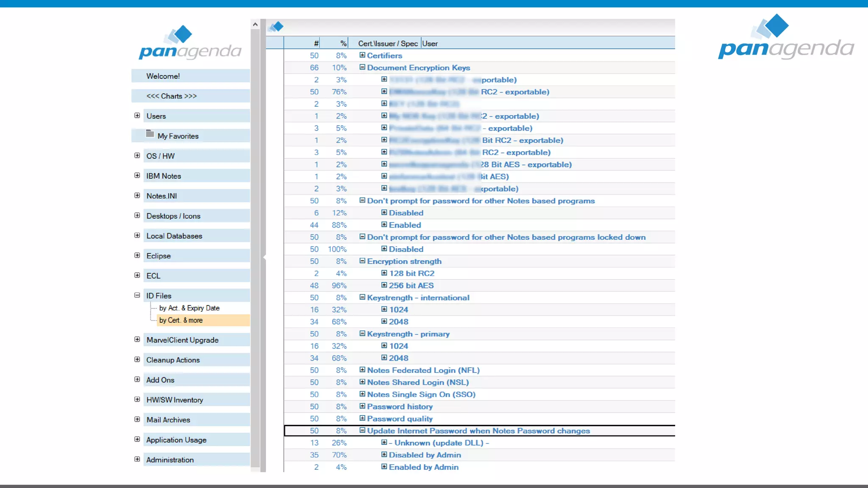Sort by the % column header
The width and height of the screenshot is (868, 488).
343,43
